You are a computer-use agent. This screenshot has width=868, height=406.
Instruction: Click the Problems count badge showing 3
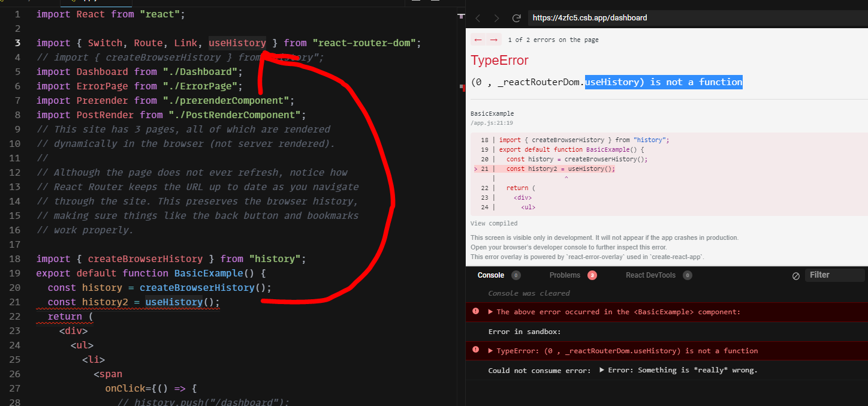(x=592, y=275)
